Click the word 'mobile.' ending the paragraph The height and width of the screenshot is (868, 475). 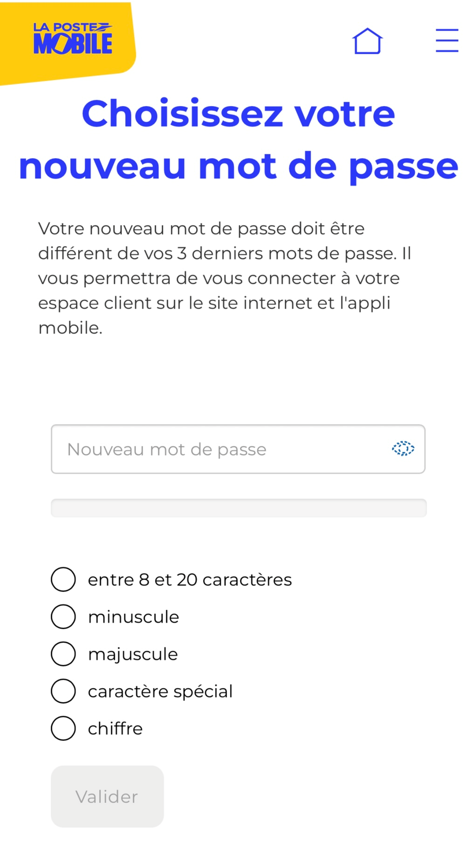pos(70,328)
